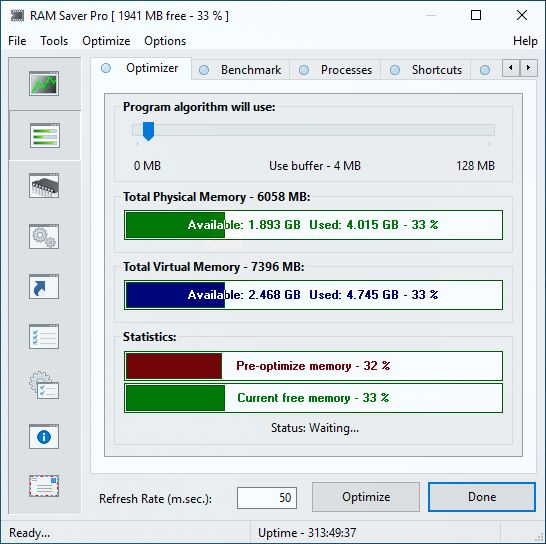
Task: Open the checklist options sidebar icon
Action: (x=44, y=337)
